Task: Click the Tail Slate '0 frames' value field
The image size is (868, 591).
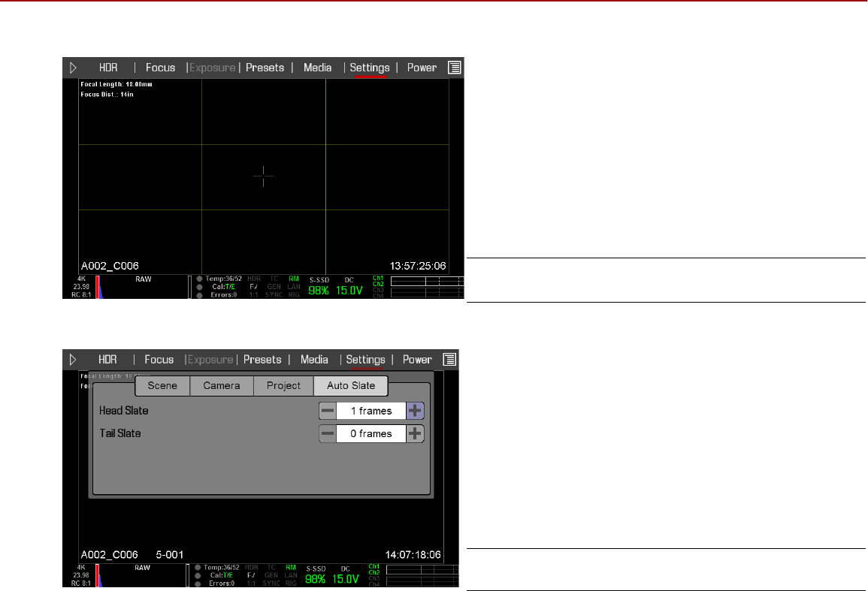Action: [371, 433]
